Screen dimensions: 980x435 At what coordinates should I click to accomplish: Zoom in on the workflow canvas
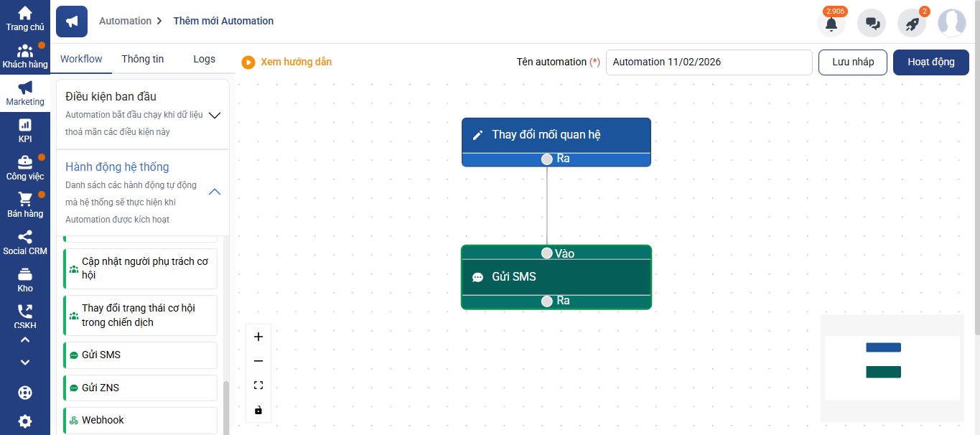click(x=258, y=337)
